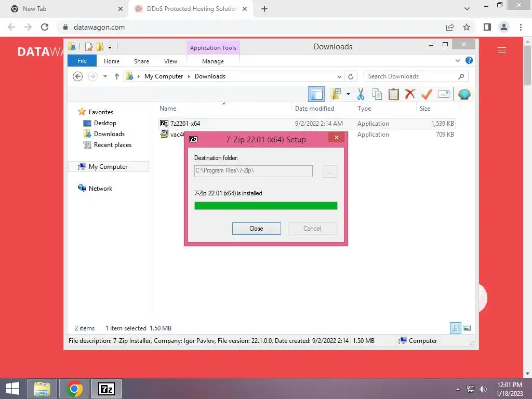
Task: Select Desktop in Favorites
Action: (x=105, y=123)
